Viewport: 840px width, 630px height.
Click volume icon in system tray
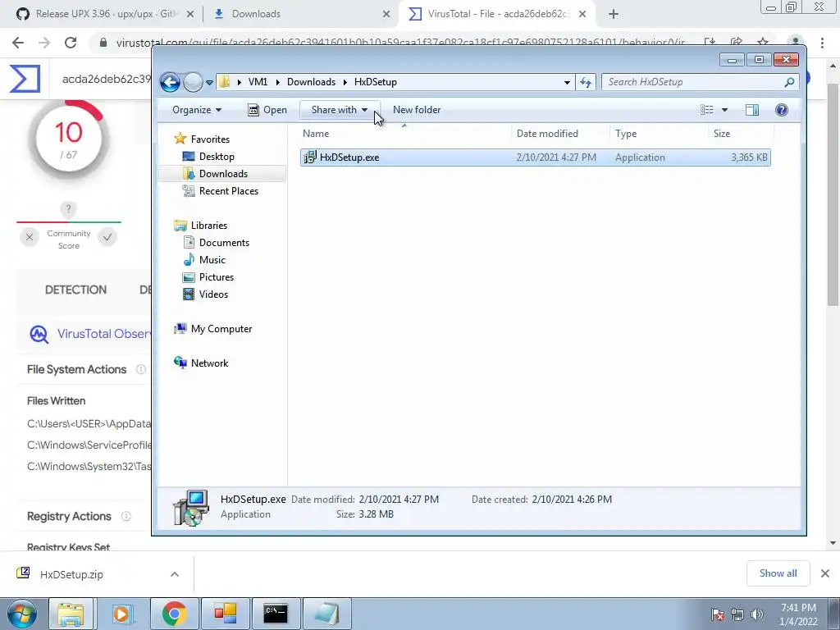(757, 614)
